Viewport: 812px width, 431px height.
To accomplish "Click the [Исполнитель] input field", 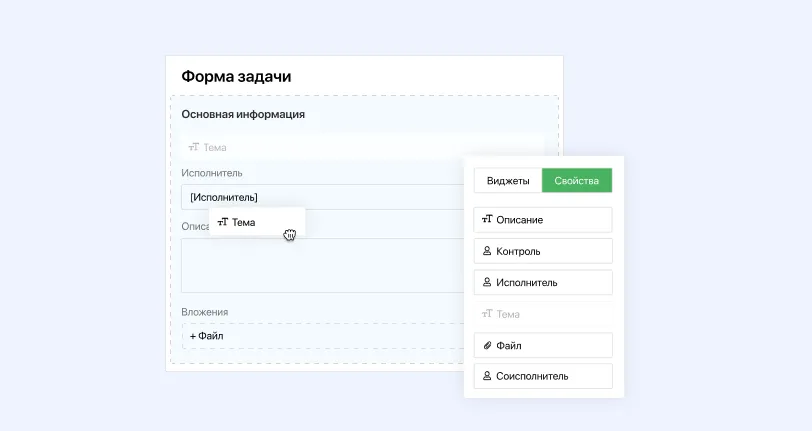I will pyautogui.click(x=323, y=197).
